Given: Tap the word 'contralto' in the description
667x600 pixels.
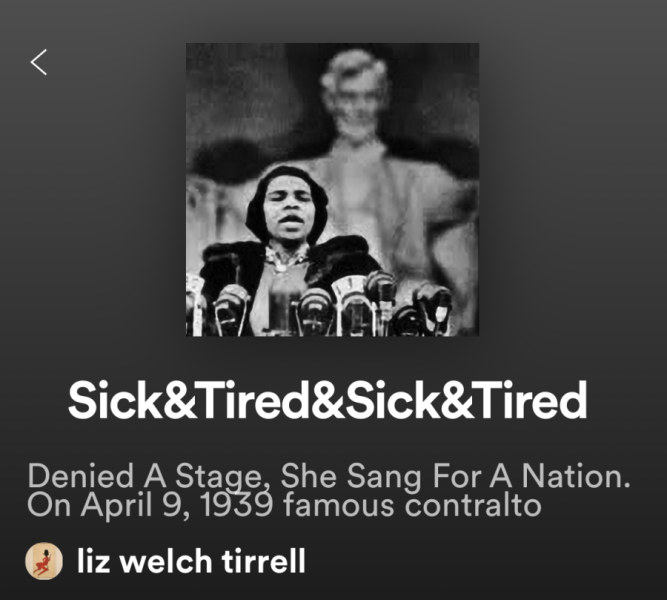Looking at the screenshot, I should coord(473,505).
